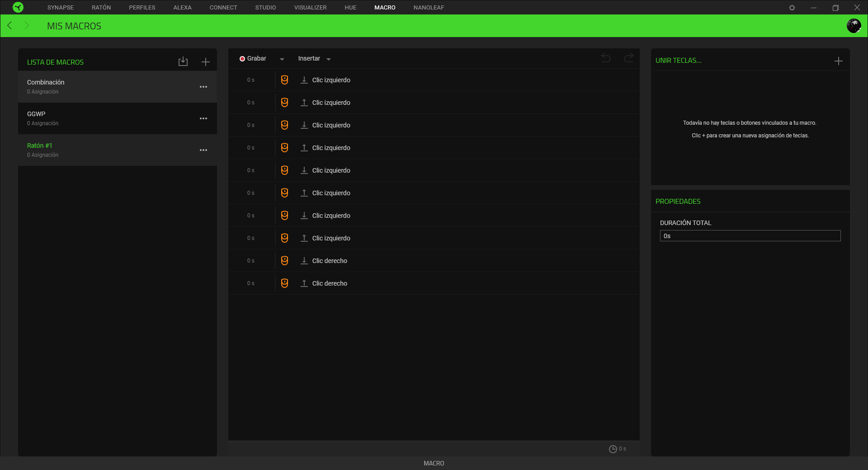The height and width of the screenshot is (470, 868).
Task: Open the Grabar options dropdown
Action: click(282, 59)
